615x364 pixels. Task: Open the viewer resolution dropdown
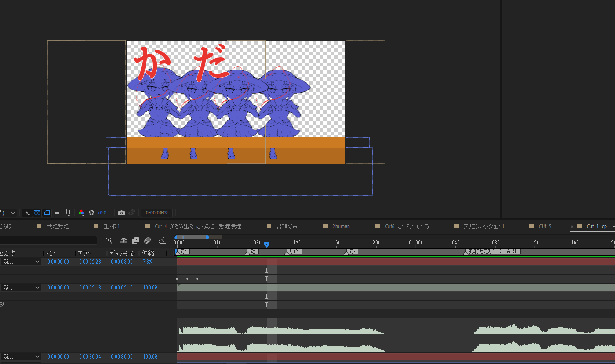click(8, 213)
